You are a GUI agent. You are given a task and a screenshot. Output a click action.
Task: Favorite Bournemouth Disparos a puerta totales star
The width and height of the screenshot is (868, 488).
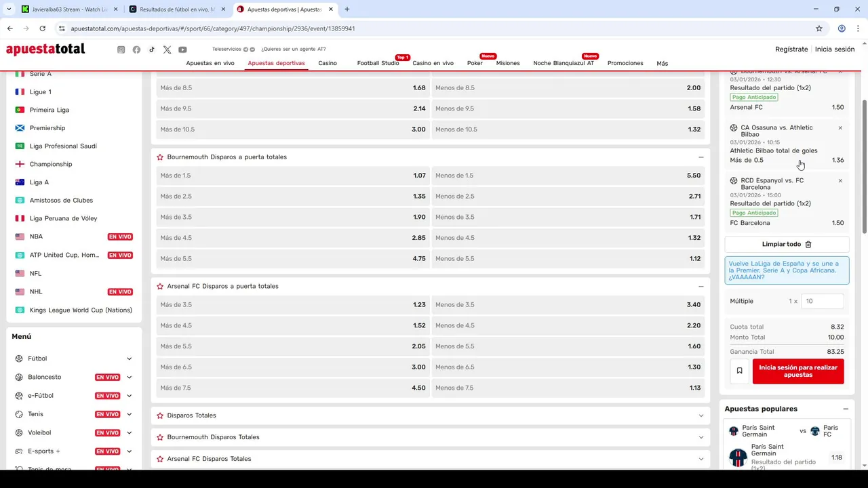(160, 157)
